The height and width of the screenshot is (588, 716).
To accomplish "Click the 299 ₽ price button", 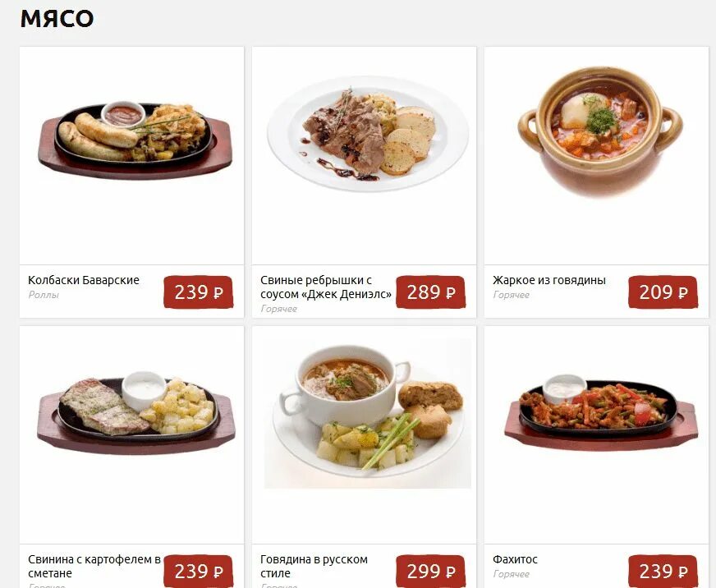I will (430, 571).
